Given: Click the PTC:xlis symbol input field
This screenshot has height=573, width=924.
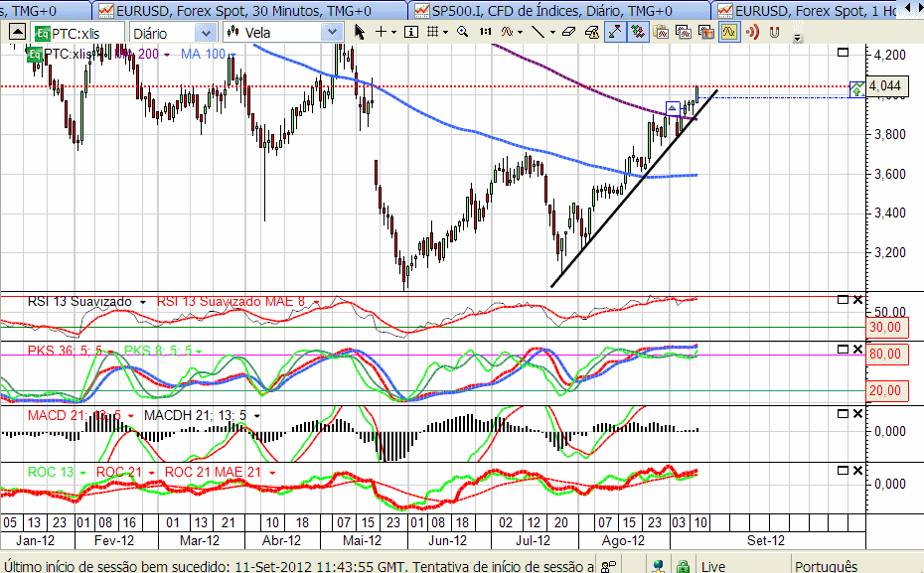Looking at the screenshot, I should tap(78, 33).
